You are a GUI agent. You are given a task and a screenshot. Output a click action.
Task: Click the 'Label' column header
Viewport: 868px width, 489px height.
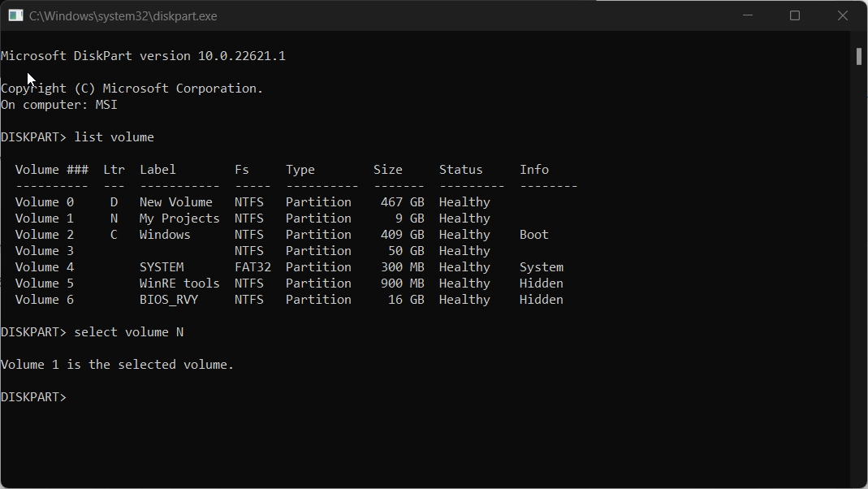[x=158, y=170]
